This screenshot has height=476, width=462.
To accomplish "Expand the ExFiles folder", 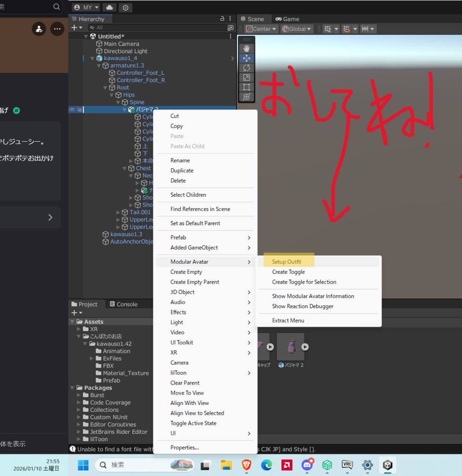I will [x=92, y=358].
